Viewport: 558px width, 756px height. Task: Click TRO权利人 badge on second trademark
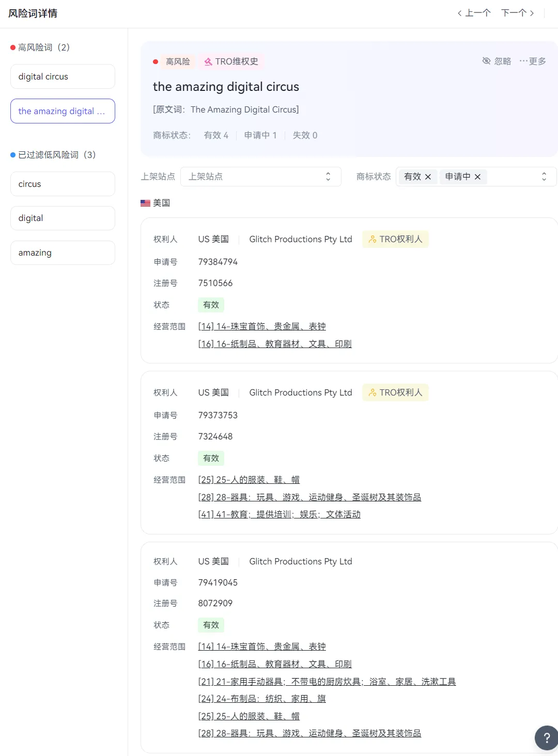(395, 392)
